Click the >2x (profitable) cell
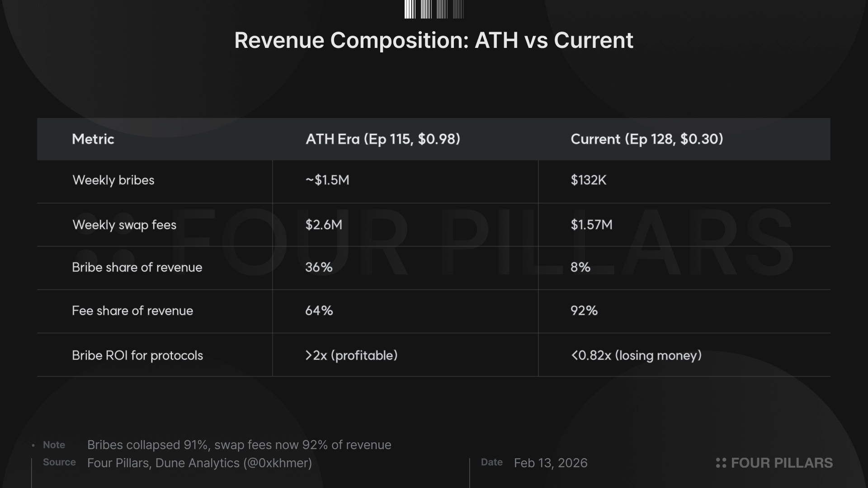This screenshot has width=868, height=488. point(351,356)
